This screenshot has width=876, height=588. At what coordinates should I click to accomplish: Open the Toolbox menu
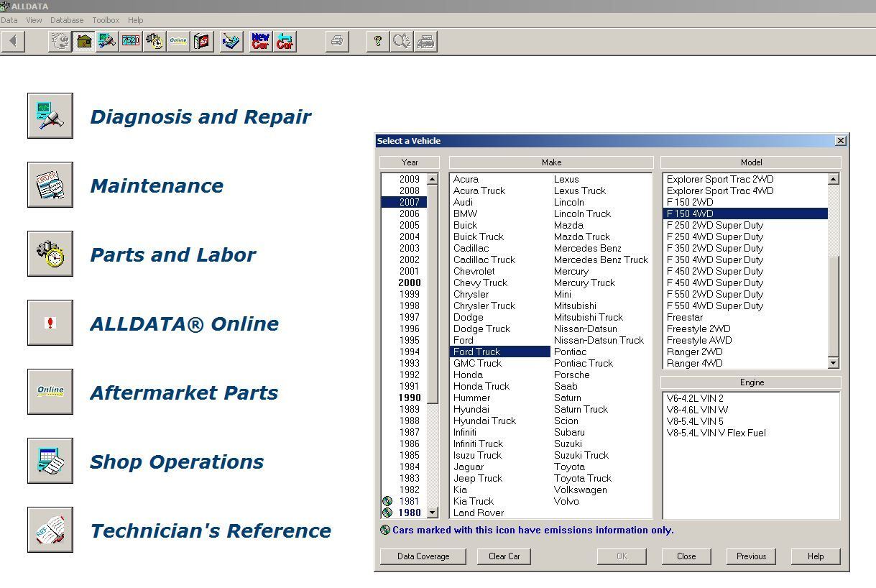tap(106, 20)
